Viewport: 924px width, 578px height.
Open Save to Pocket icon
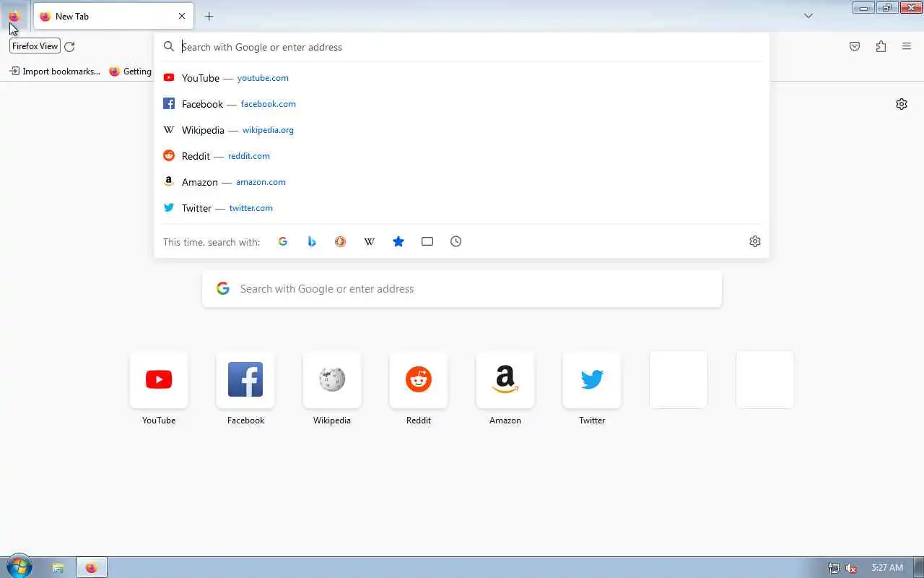[855, 47]
